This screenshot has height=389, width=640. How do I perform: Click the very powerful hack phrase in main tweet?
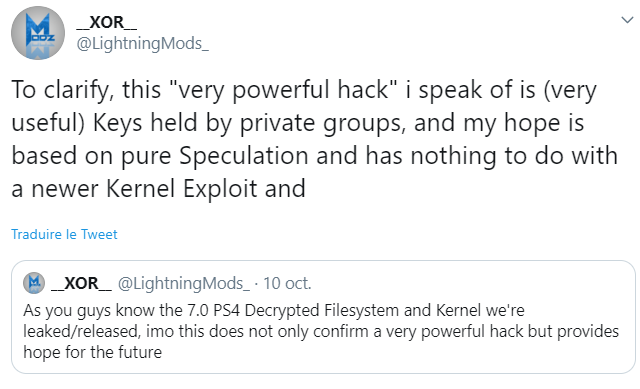click(282, 89)
